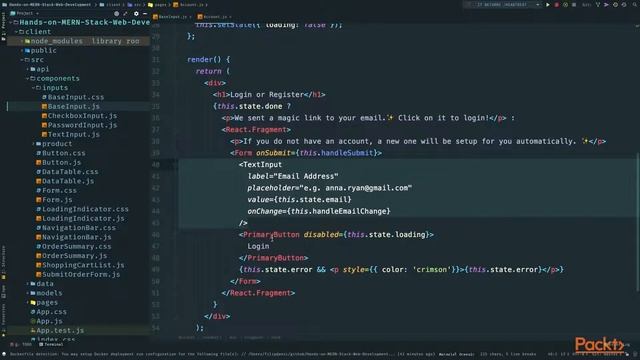Open CheckboxInput.js file
The height and width of the screenshot is (360, 640).
coord(79,116)
